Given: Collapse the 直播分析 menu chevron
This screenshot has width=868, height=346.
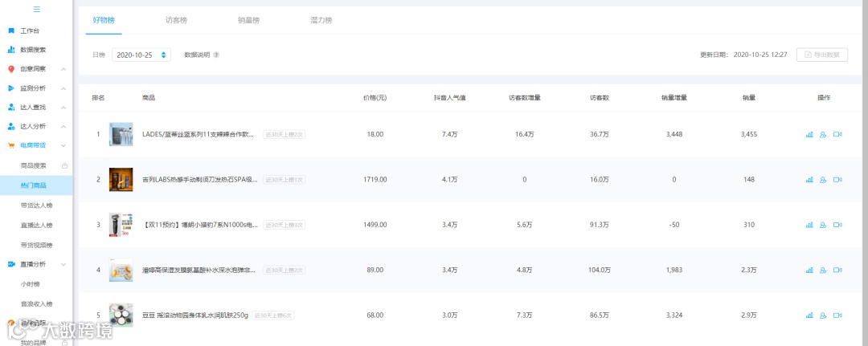Looking at the screenshot, I should (63, 264).
